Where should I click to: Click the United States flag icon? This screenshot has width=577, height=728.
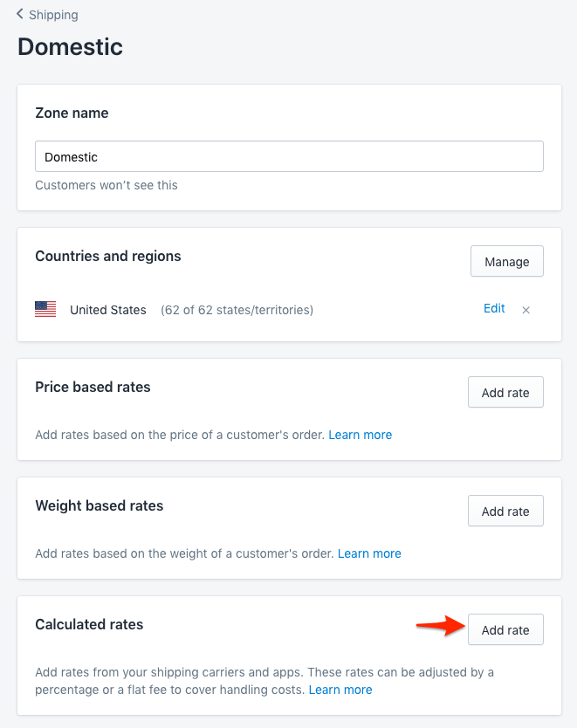45,309
